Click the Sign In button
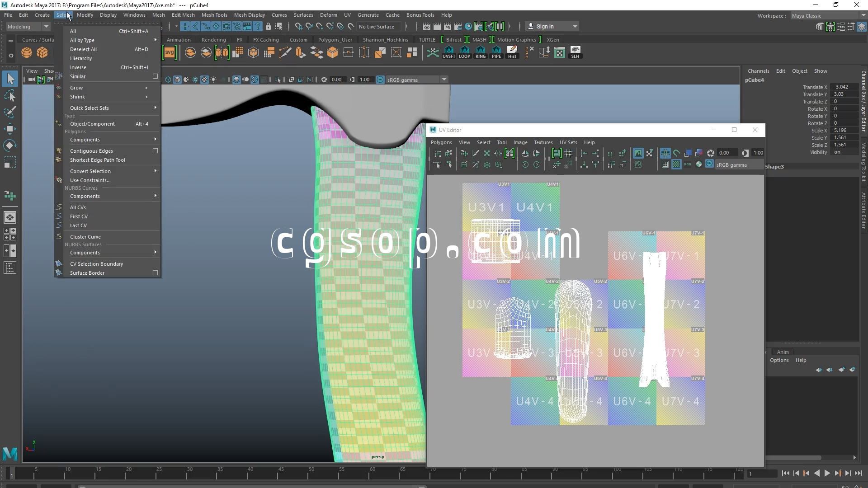This screenshot has height=488, width=868. (545, 27)
